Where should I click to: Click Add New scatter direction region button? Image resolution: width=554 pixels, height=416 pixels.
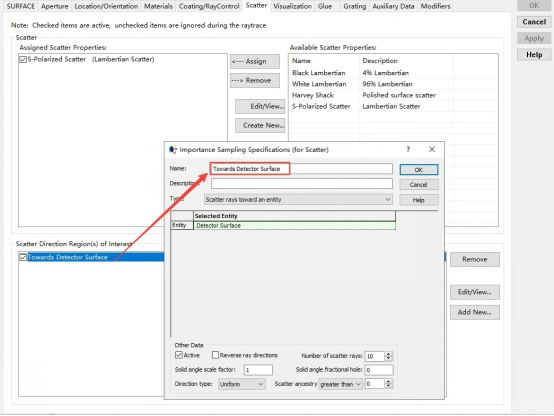click(x=475, y=312)
